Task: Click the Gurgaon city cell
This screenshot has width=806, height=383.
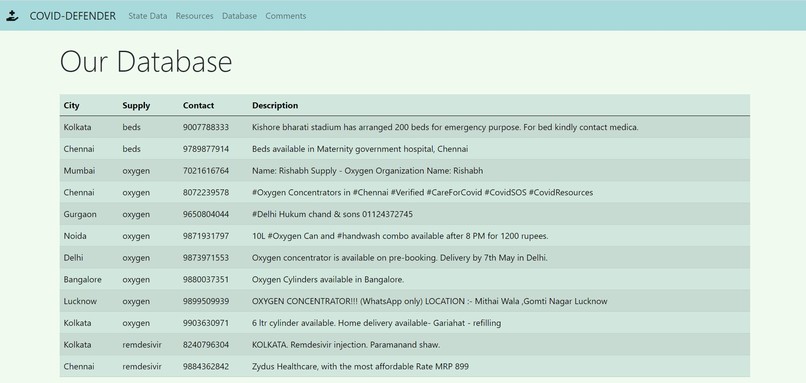Action: click(80, 214)
